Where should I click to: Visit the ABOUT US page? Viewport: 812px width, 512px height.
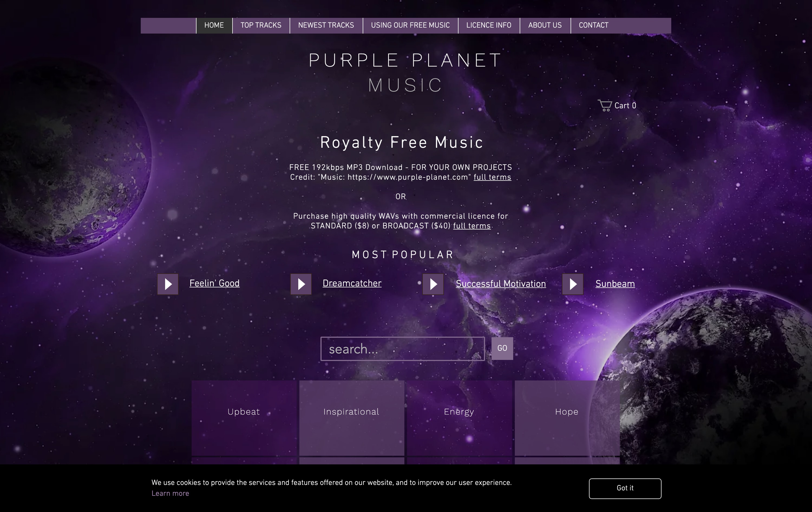pyautogui.click(x=545, y=25)
